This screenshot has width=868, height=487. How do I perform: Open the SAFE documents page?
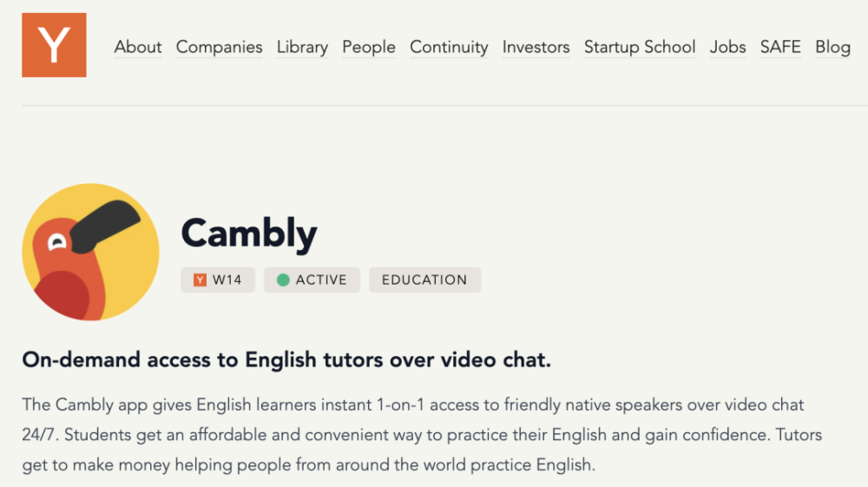[780, 47]
